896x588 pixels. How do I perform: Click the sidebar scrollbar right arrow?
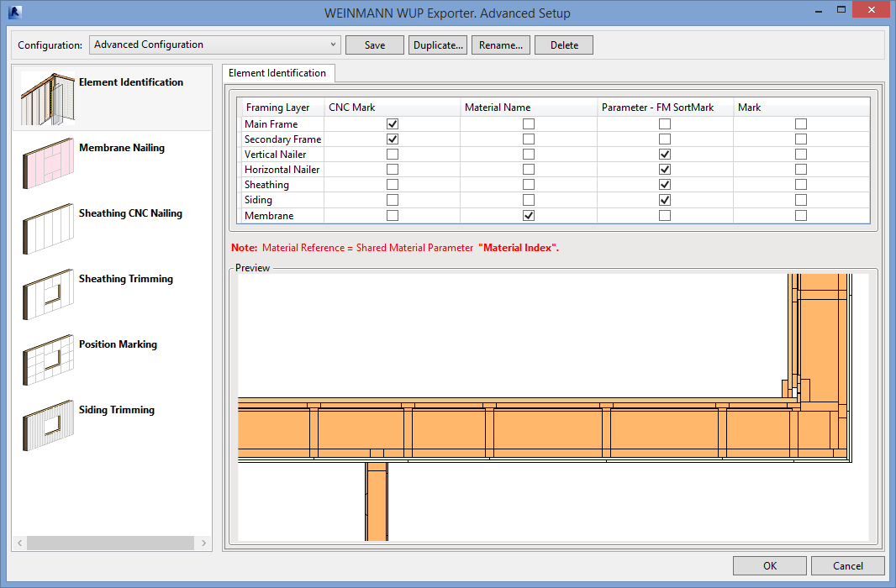coord(203,543)
